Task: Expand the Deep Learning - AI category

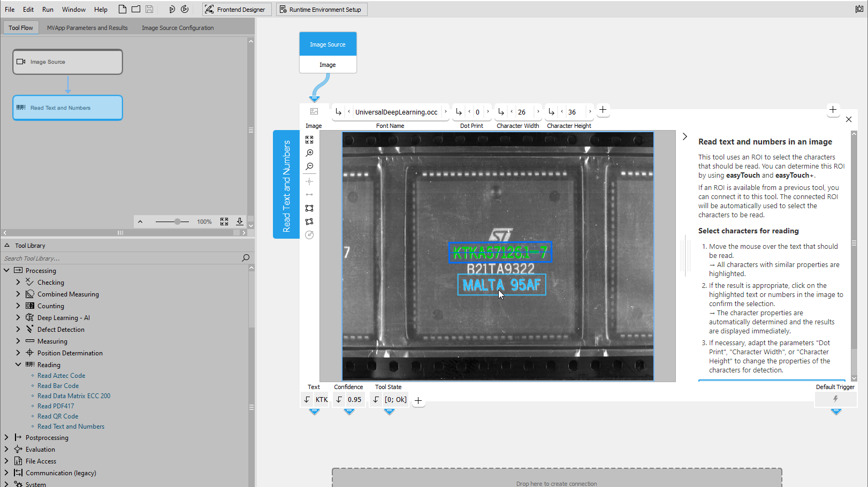Action: click(18, 317)
